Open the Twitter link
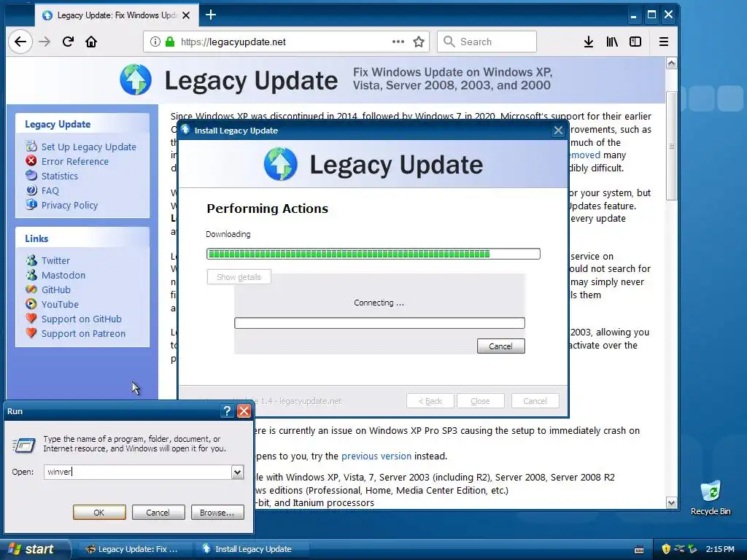 (55, 260)
